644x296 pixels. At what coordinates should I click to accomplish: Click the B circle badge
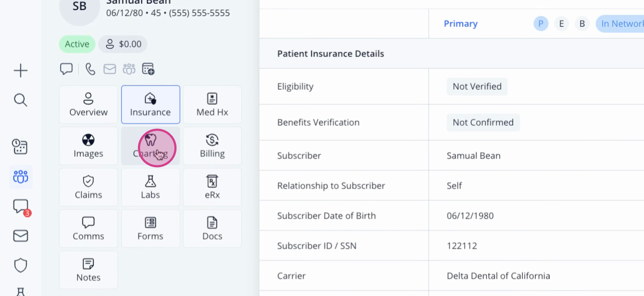coord(582,24)
